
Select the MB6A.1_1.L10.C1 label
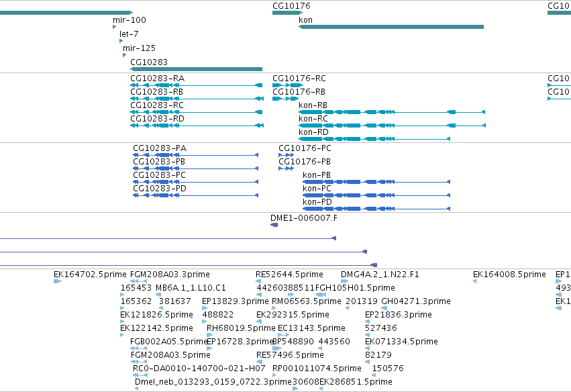click(191, 288)
